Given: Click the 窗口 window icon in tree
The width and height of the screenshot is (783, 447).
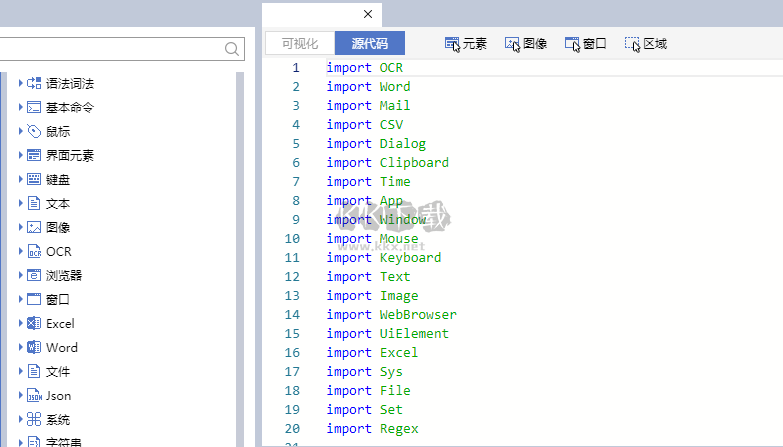Looking at the screenshot, I should point(34,299).
